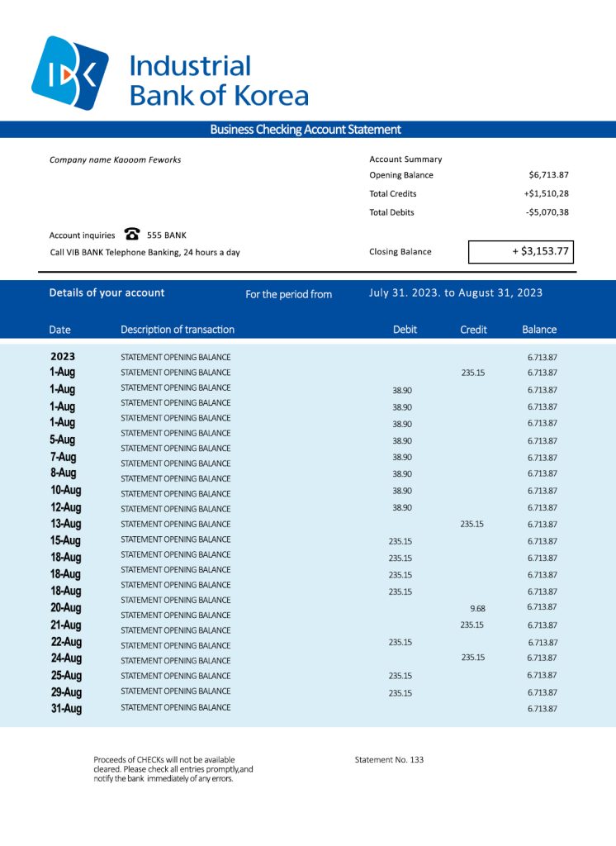Select the Description of transaction column header

coord(178,330)
